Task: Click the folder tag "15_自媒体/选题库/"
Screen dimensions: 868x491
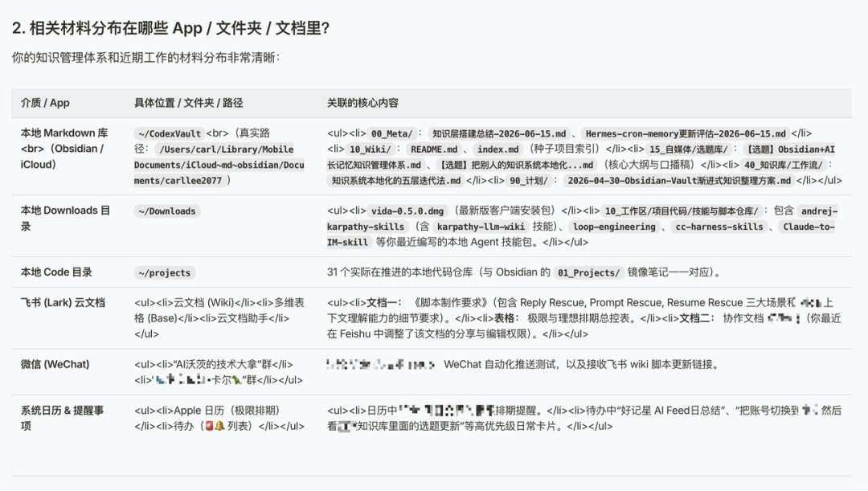Action: [689, 149]
